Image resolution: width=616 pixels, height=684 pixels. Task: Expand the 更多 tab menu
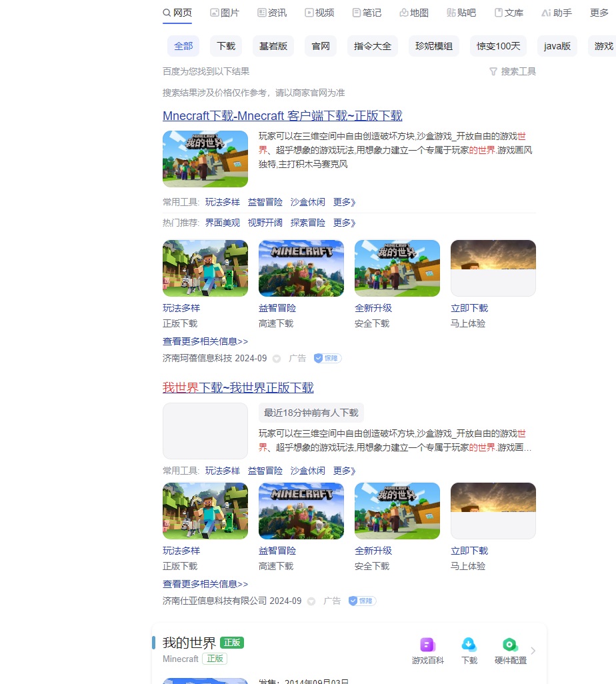tap(599, 13)
